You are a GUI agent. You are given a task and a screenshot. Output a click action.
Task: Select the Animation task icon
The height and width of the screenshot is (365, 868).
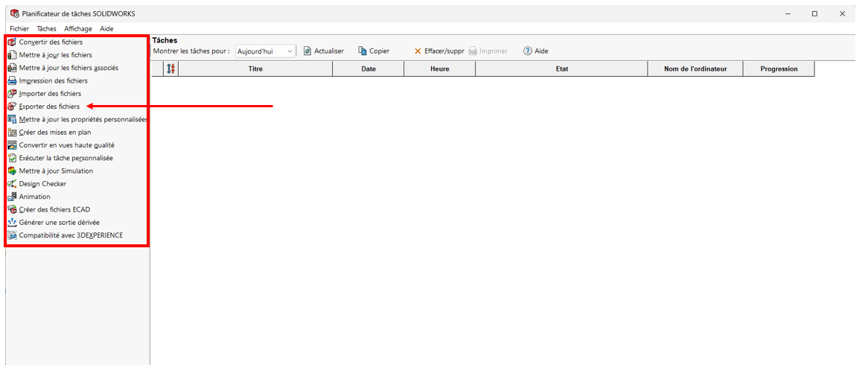[12, 197]
